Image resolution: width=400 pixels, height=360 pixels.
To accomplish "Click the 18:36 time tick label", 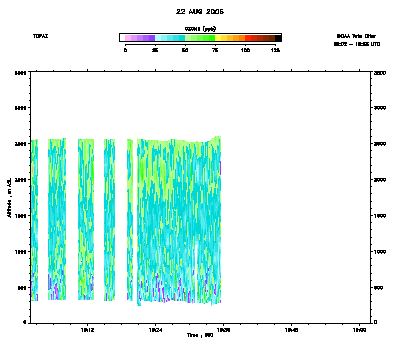I will [x=224, y=330].
